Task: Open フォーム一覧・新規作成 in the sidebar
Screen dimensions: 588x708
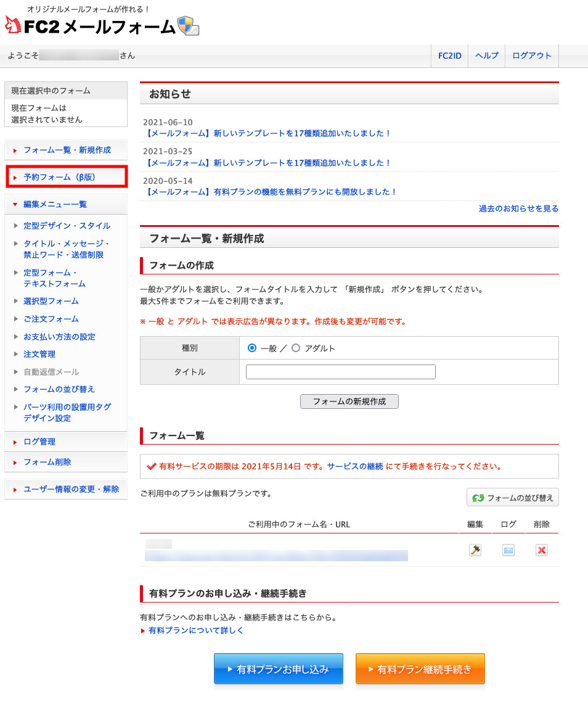Action: click(x=66, y=150)
